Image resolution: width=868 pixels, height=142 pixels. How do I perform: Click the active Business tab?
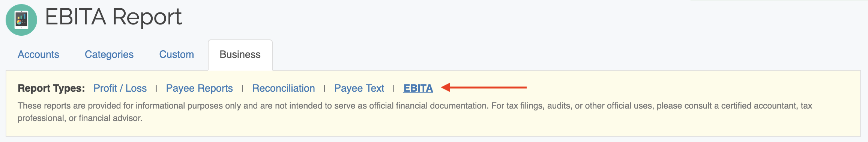point(240,55)
